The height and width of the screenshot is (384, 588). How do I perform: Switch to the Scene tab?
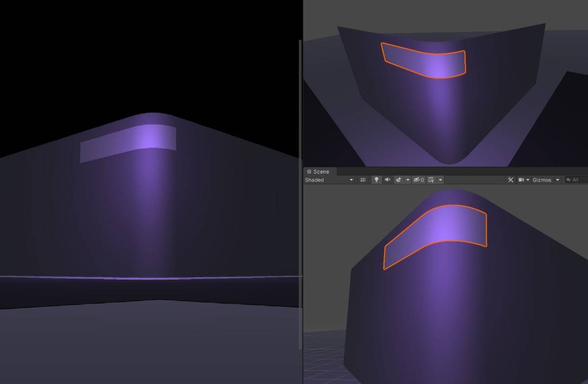tap(318, 172)
